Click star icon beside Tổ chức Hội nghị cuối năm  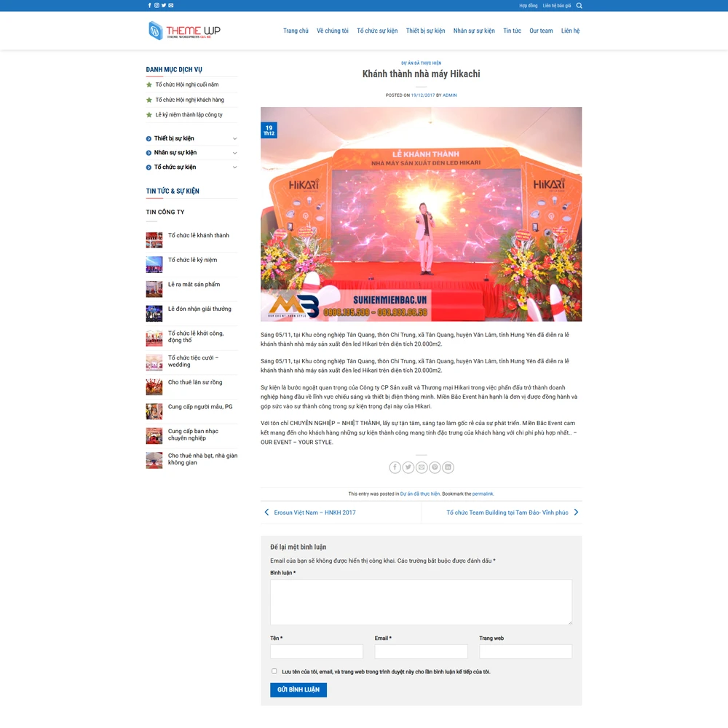point(149,84)
